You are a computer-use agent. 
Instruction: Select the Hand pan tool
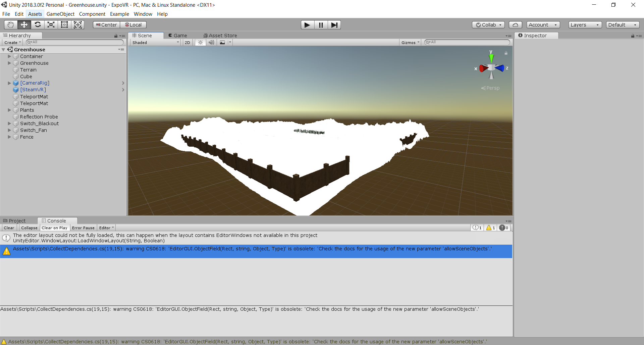(10, 24)
